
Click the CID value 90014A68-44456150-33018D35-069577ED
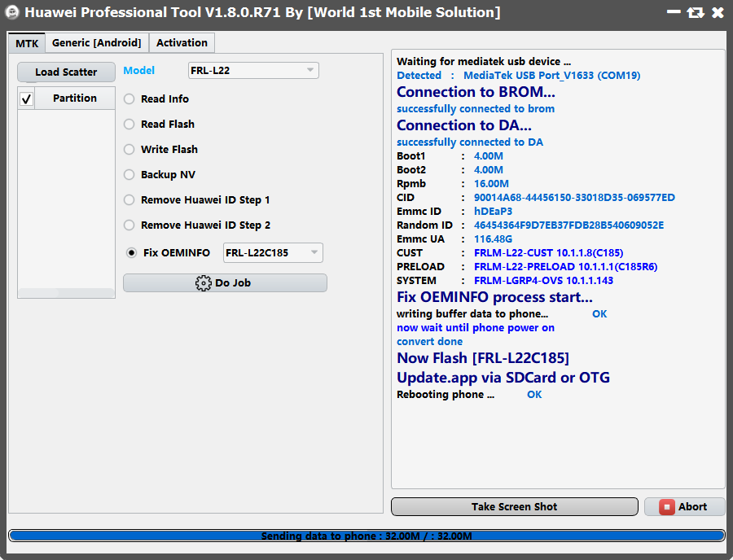pos(574,198)
